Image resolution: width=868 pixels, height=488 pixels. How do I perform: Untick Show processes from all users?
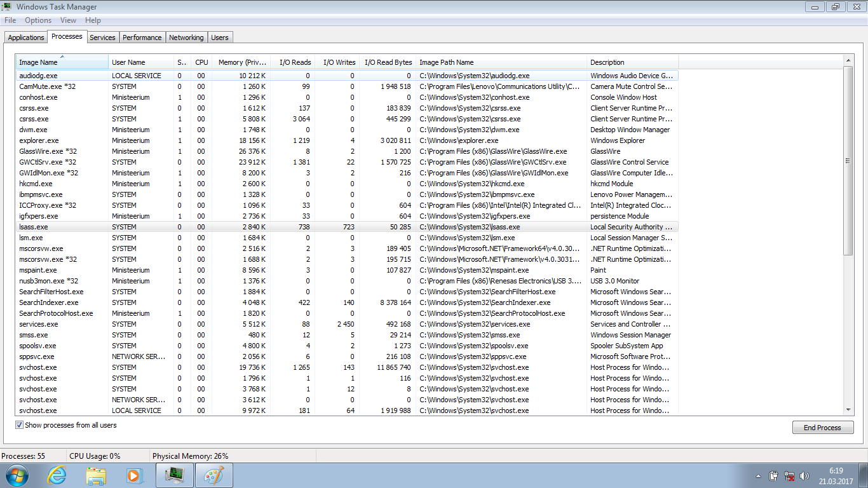(x=20, y=425)
